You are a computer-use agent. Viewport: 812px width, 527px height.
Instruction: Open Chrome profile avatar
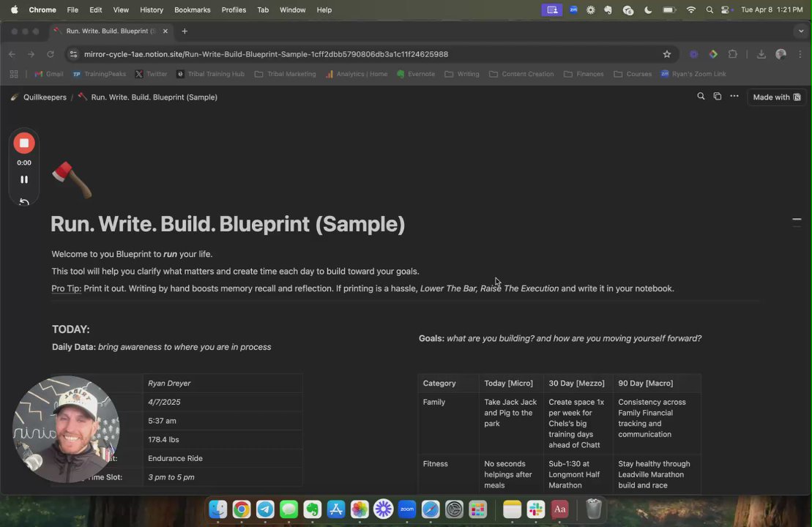tap(781, 54)
